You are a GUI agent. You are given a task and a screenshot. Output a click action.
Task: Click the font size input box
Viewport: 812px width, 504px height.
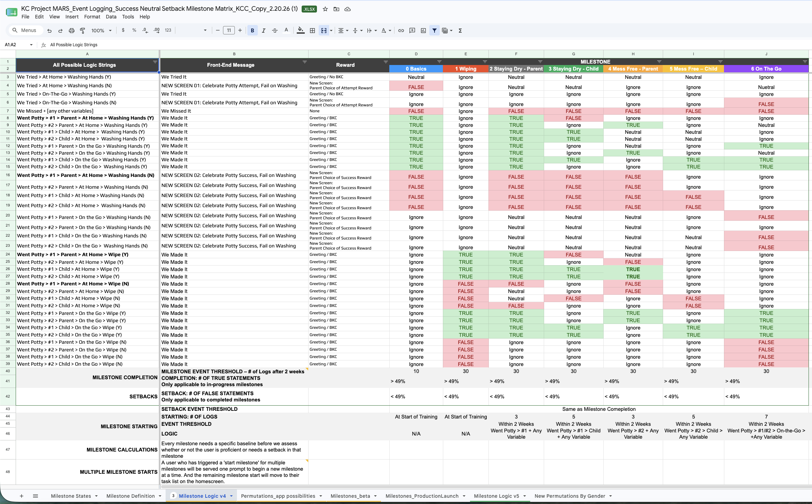(x=229, y=31)
